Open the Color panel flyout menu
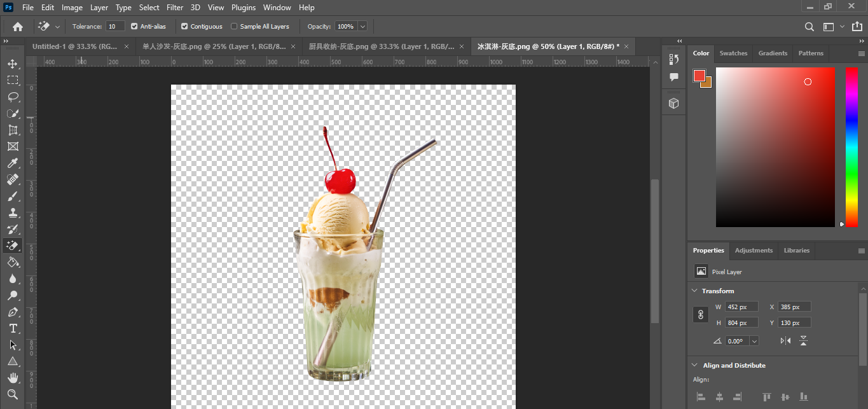The width and height of the screenshot is (868, 409). 862,53
